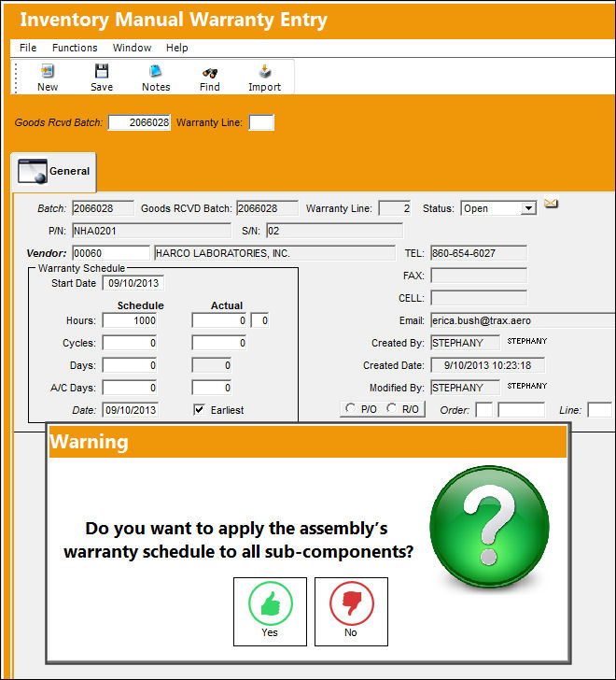Click the Schedule Cycles field
616x680 pixels.
pyautogui.click(x=130, y=343)
